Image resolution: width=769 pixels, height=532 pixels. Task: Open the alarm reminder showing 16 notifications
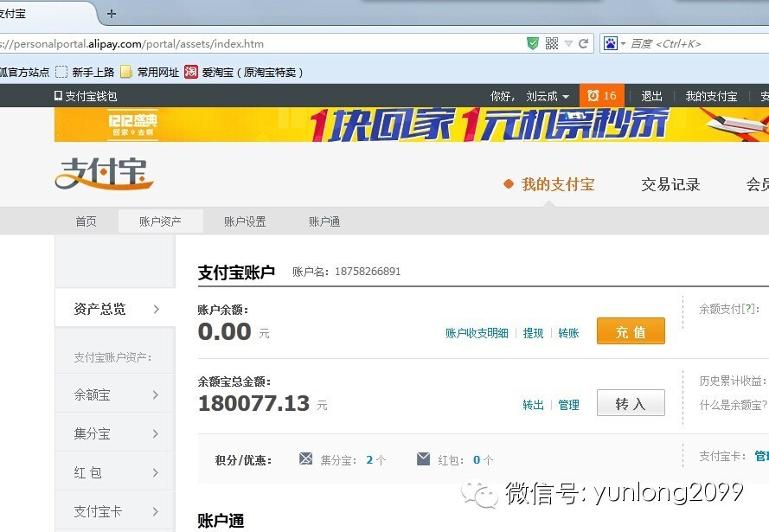[602, 95]
